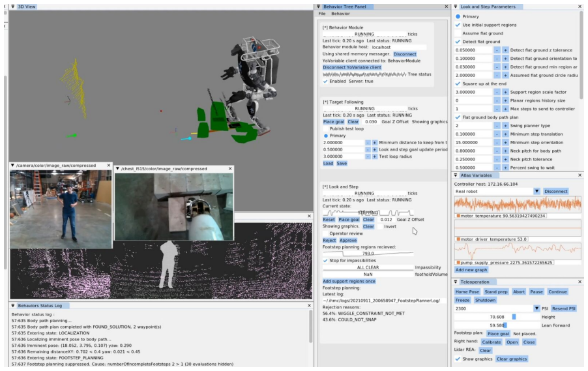Decrease Minimum step orientation

[x=497, y=143]
